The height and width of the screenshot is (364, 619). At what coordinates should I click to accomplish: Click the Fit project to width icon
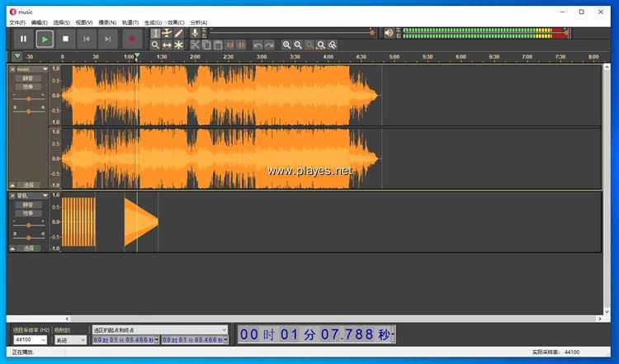321,45
